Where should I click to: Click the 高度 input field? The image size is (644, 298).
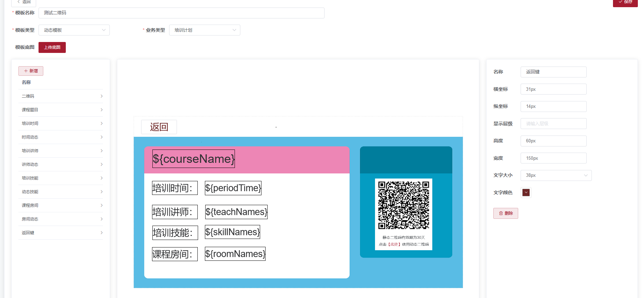pyautogui.click(x=553, y=141)
